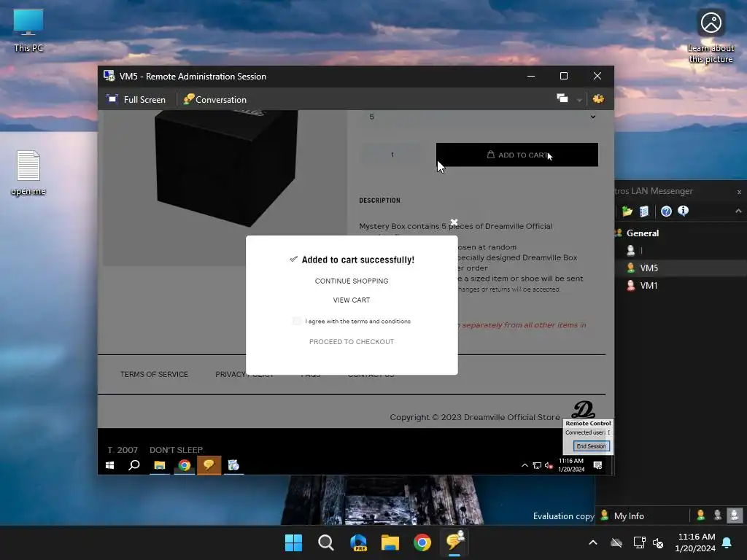Screen dimensions: 747x560
Task: Click the highlighted white user status icon
Action: [x=734, y=516]
